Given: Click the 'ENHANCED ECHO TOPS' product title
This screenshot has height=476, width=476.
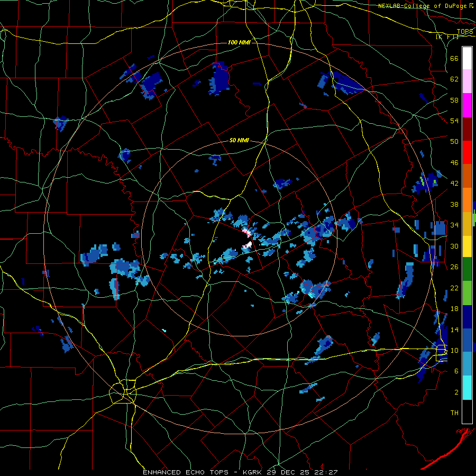Looking at the screenshot, I should (186, 472).
